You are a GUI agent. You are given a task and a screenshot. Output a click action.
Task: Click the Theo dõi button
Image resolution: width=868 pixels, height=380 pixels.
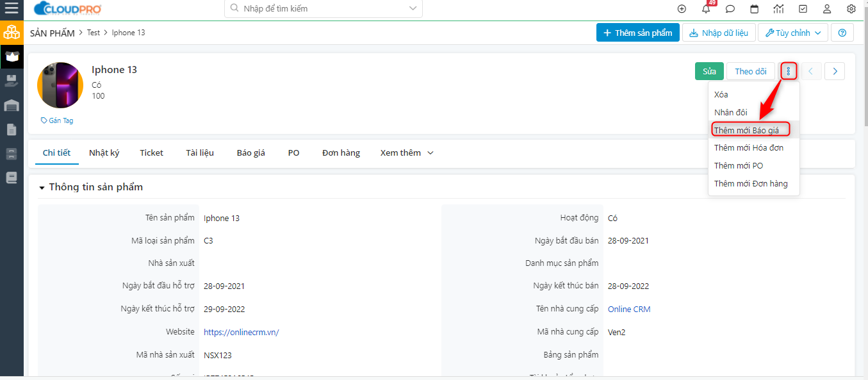point(751,71)
